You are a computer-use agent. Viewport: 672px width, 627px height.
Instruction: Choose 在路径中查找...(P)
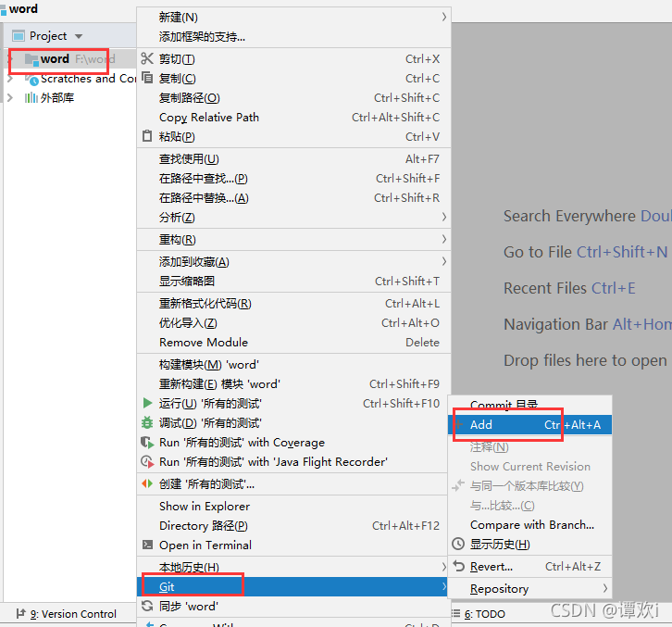pyautogui.click(x=293, y=178)
